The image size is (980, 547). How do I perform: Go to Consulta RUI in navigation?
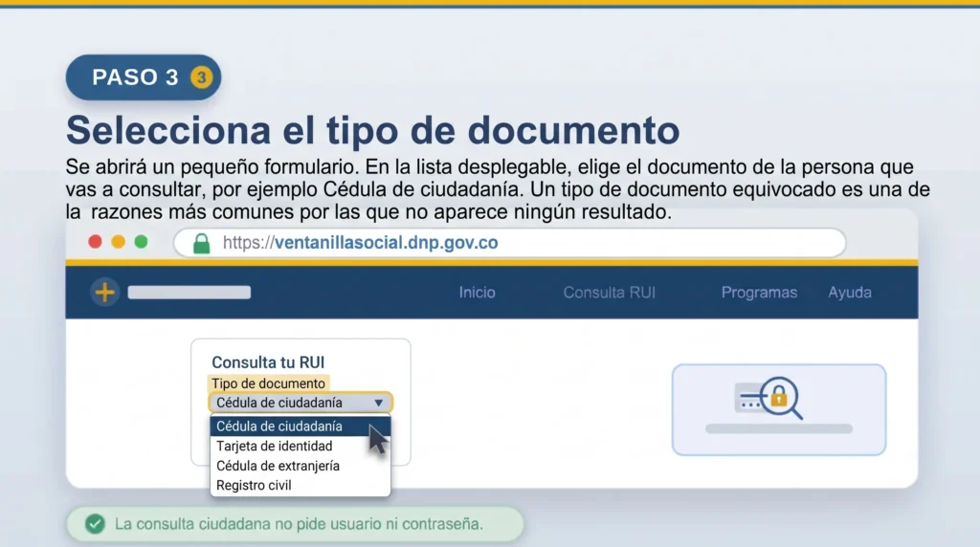tap(610, 293)
